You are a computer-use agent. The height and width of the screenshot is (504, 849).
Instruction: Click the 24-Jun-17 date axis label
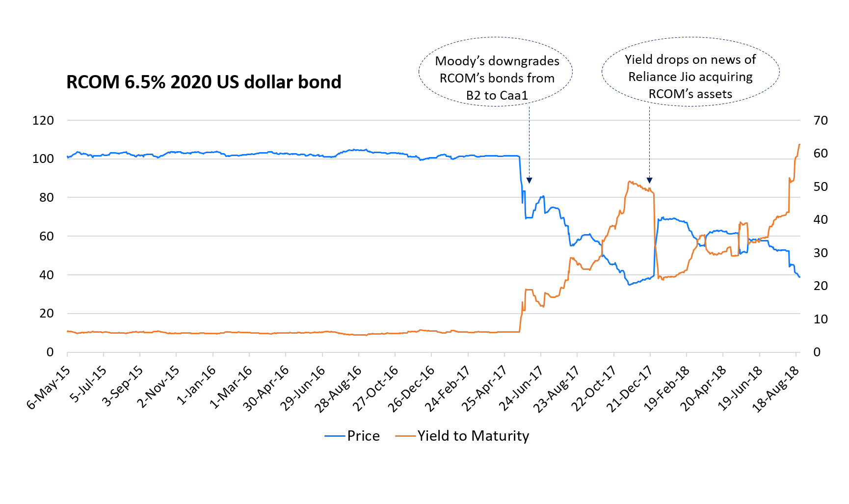pyautogui.click(x=521, y=390)
